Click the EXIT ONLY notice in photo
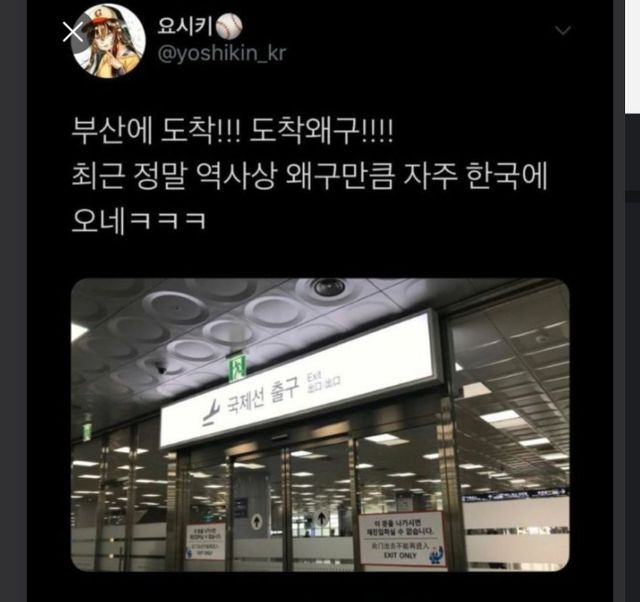This screenshot has width=640, height=602. 402,539
